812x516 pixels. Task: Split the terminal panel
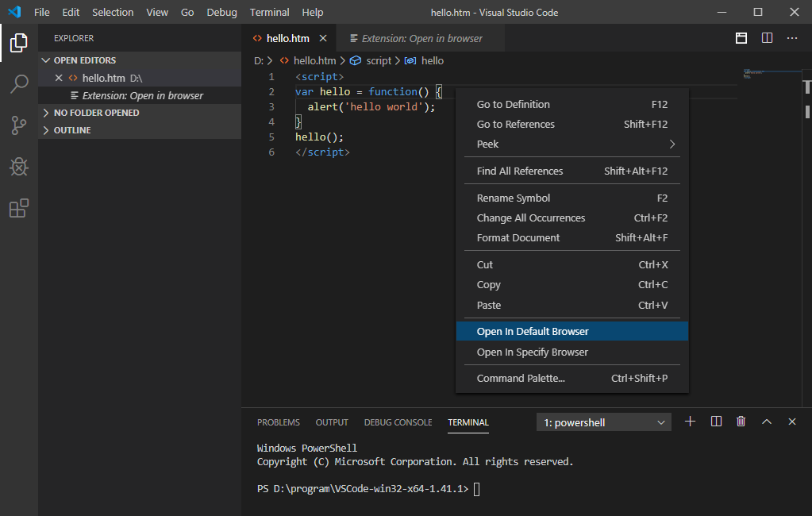pyautogui.click(x=716, y=422)
